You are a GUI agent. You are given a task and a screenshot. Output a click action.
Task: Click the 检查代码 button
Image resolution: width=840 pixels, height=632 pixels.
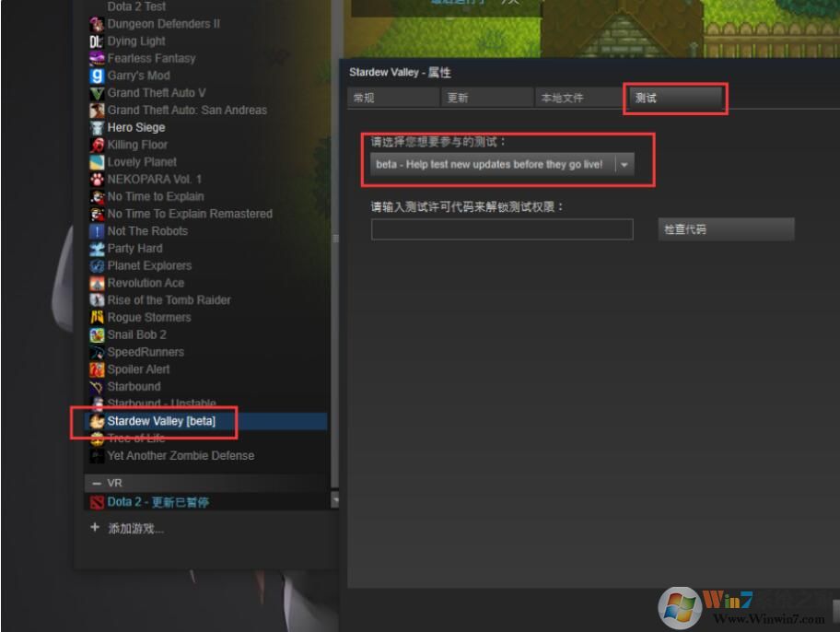pos(725,228)
